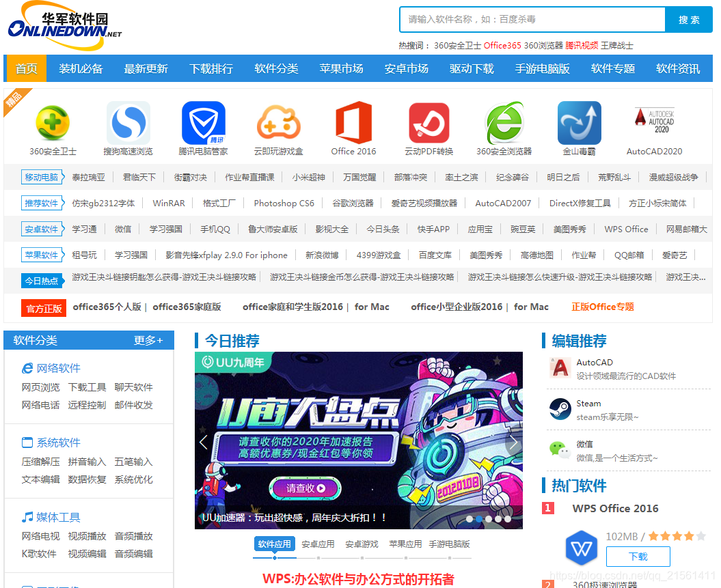Switch to the 苹果应用 content tab
The image size is (721, 588).
[405, 544]
